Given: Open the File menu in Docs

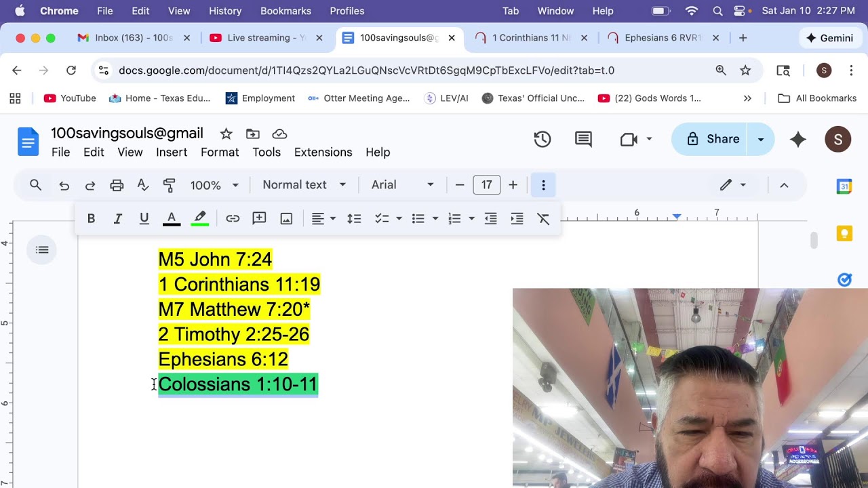Looking at the screenshot, I should 60,152.
